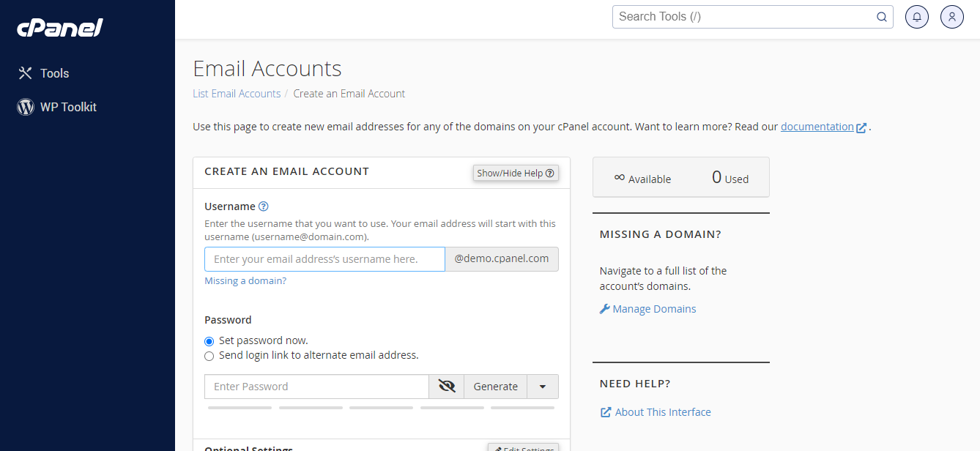Click the Generate password button

495,386
